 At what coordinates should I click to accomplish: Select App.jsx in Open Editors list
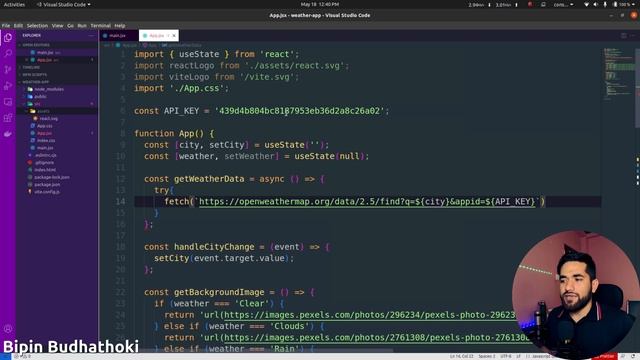pyautogui.click(x=56, y=60)
